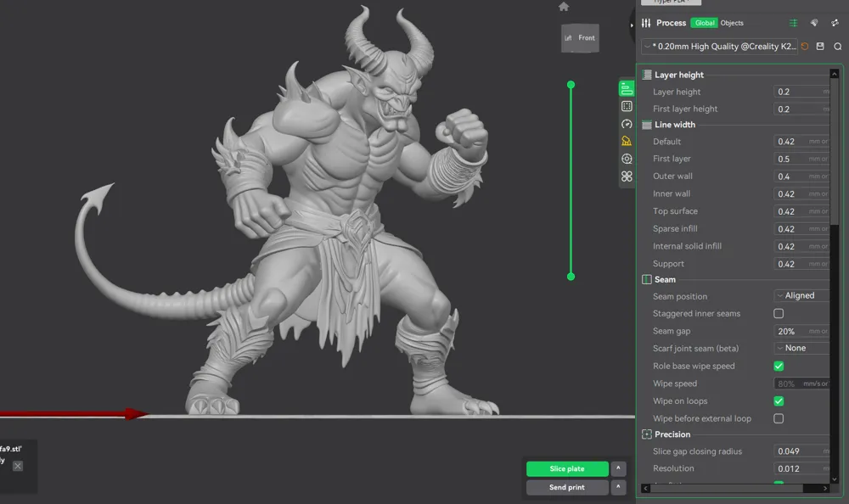Uncheck Wipe on loops

click(x=779, y=401)
